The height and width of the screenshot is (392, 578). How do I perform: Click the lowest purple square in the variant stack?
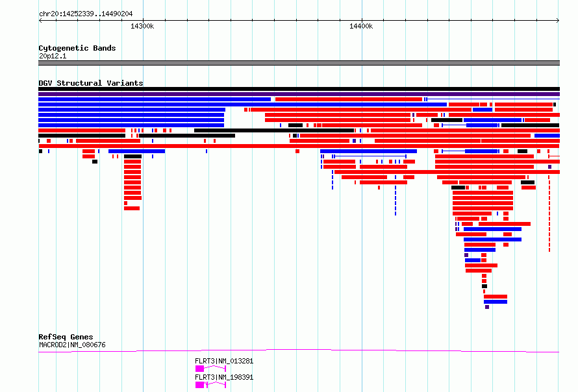(487, 307)
